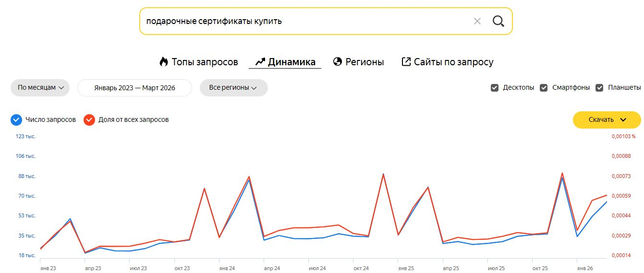Toggle the red Доля от всех запросов series
This screenshot has height=273, width=644.
(89, 119)
